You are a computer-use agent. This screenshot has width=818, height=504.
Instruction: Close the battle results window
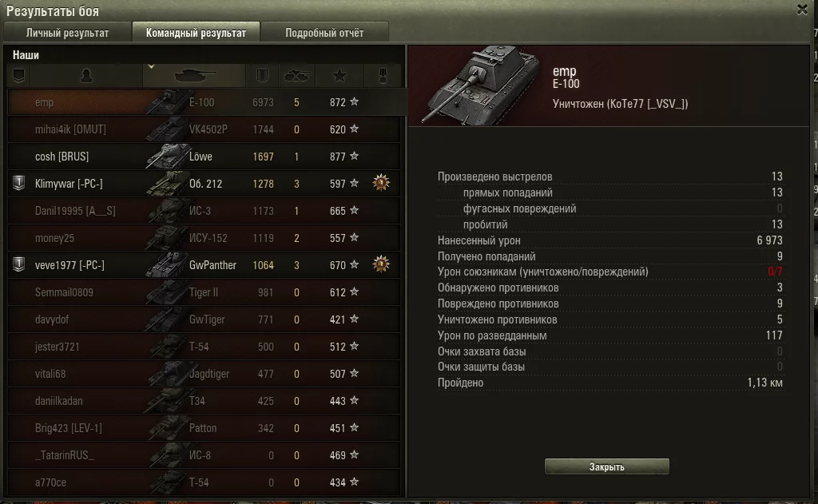tap(802, 10)
